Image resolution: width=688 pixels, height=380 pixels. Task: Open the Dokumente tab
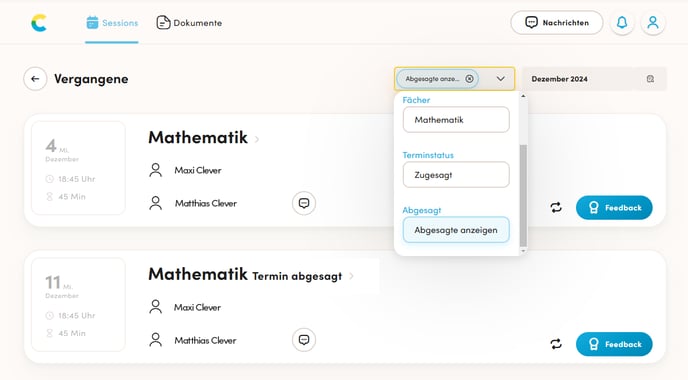click(x=189, y=23)
